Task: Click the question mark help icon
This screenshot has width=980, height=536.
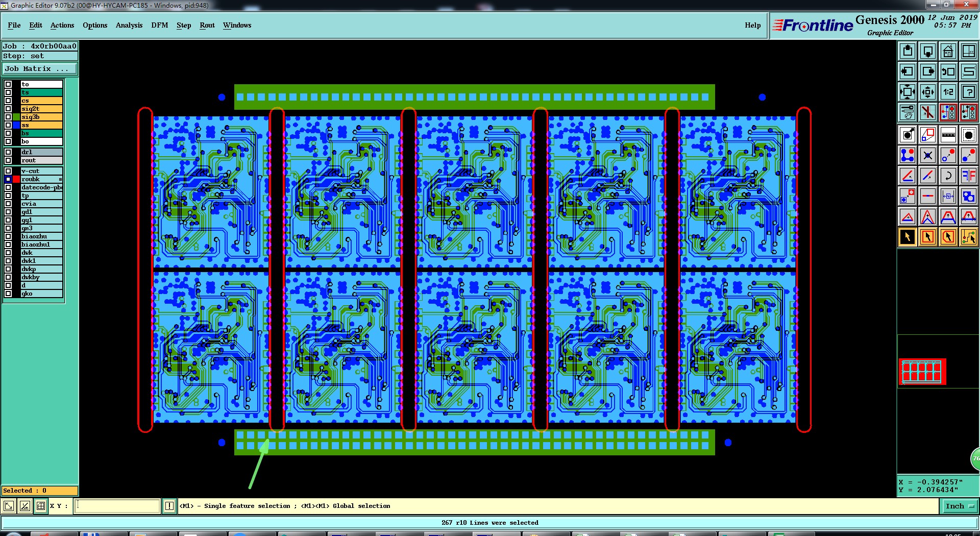Action: (969, 92)
